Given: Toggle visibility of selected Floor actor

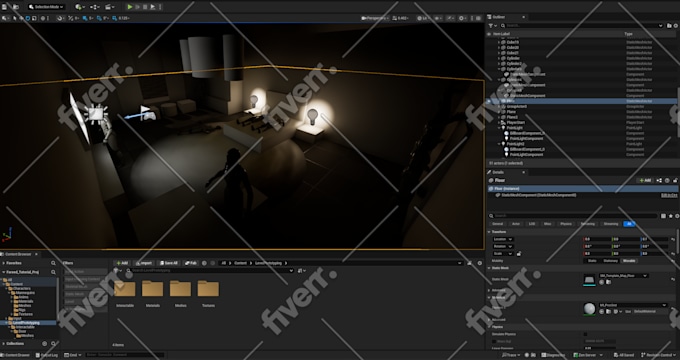Looking at the screenshot, I should click(490, 101).
